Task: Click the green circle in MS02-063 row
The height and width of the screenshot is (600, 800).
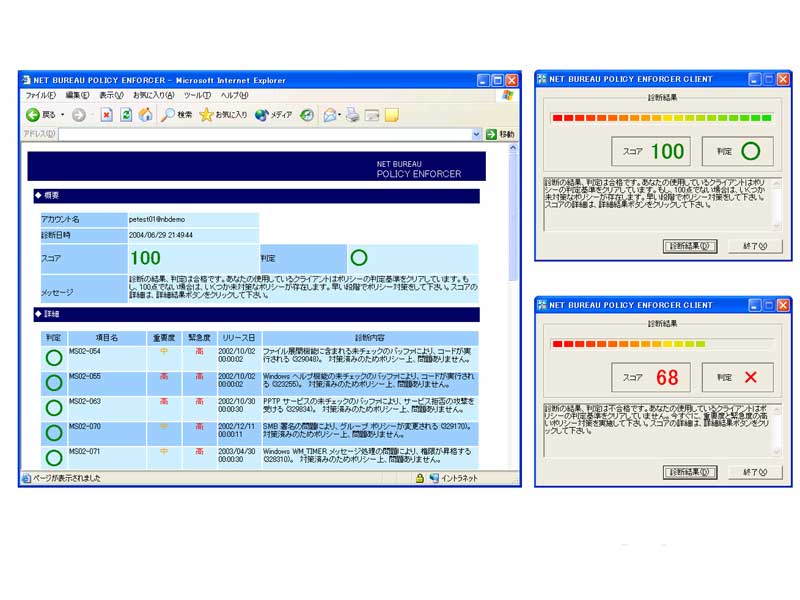Action: (54, 408)
